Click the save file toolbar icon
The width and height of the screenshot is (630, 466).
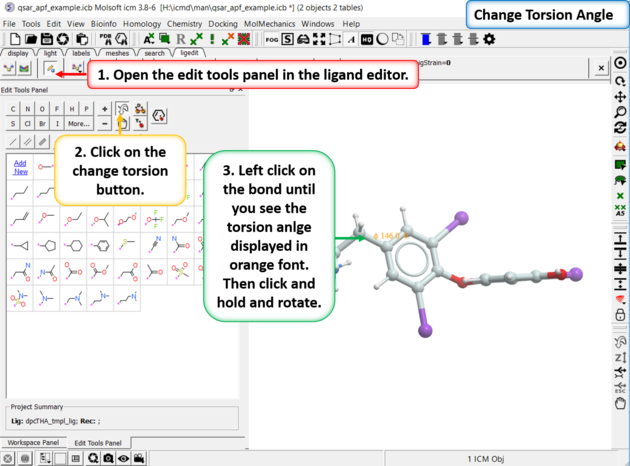click(45, 39)
